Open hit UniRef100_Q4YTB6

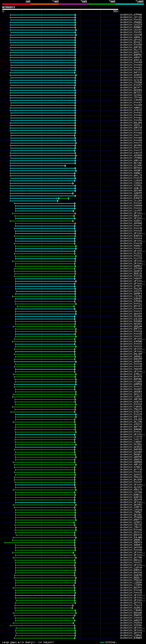131,557
